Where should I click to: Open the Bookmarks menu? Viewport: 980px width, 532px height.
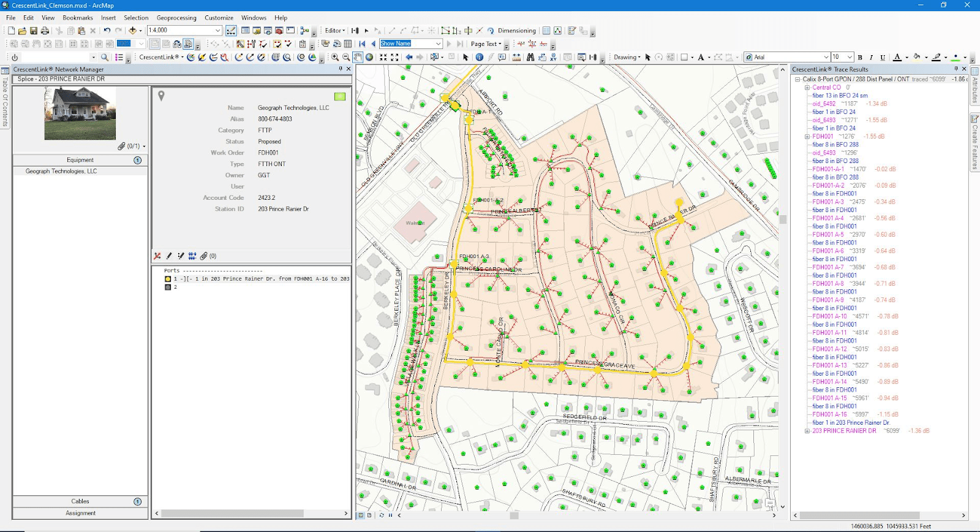click(x=78, y=18)
